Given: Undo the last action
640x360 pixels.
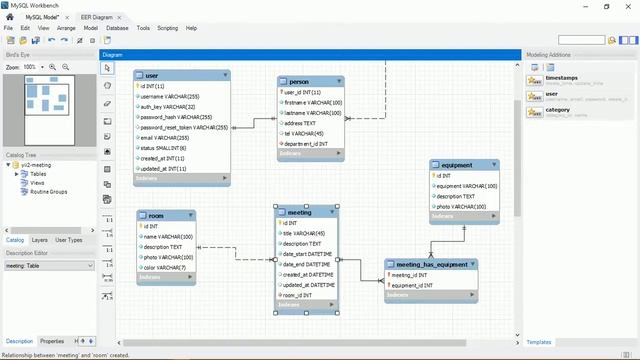Looking at the screenshot, I should pos(51,40).
